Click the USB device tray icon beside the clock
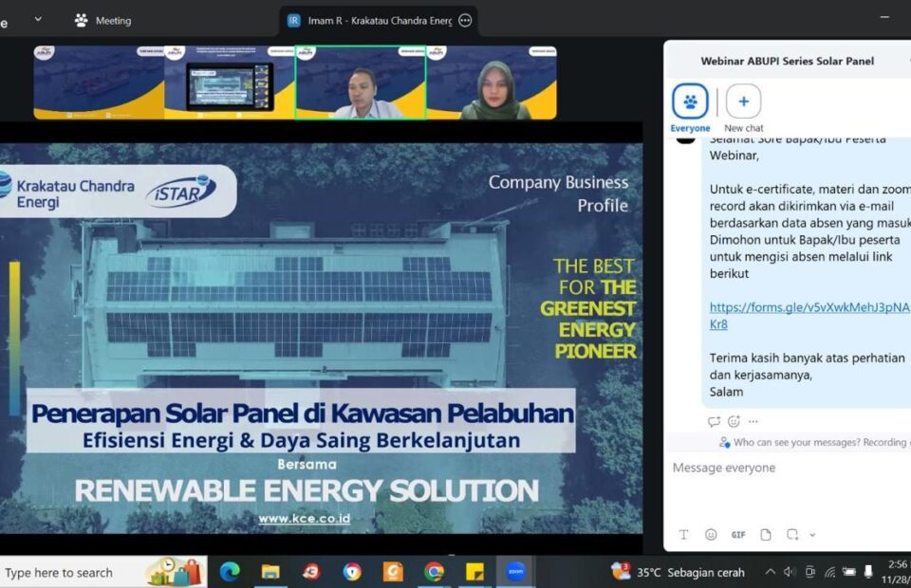 click(x=868, y=572)
